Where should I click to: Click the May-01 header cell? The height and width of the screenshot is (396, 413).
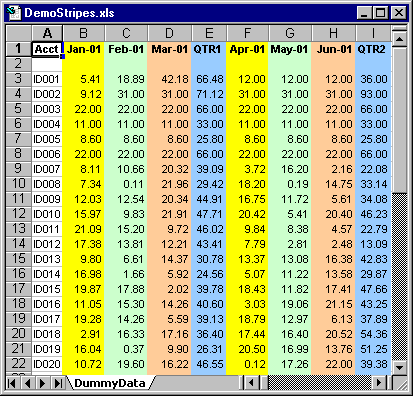click(290, 49)
